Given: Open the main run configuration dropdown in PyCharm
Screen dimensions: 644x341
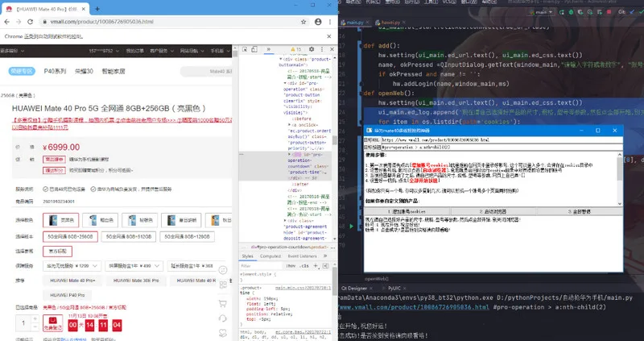Looking at the screenshot, I should pyautogui.click(x=542, y=12).
